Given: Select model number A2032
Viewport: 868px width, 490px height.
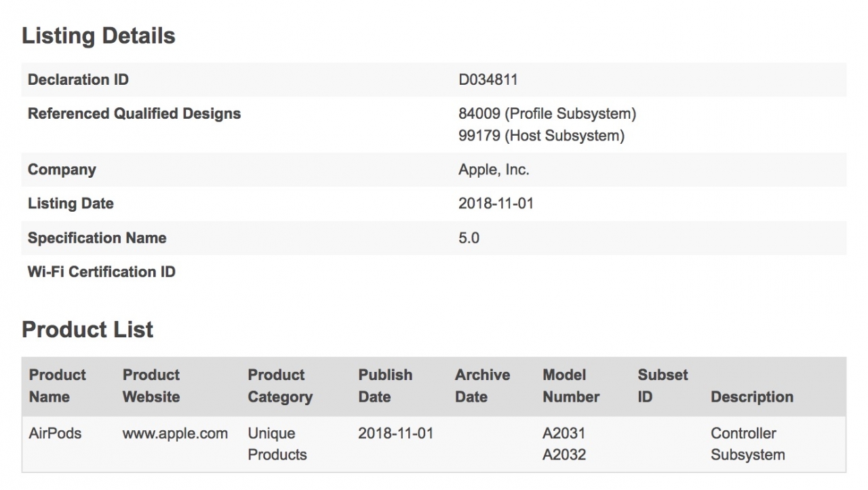Looking at the screenshot, I should coord(564,455).
